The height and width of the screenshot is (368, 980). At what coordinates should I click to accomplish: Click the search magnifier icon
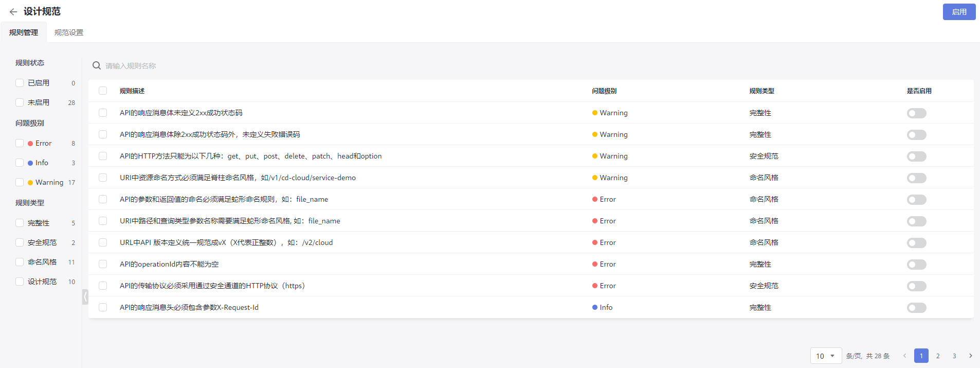pos(96,66)
